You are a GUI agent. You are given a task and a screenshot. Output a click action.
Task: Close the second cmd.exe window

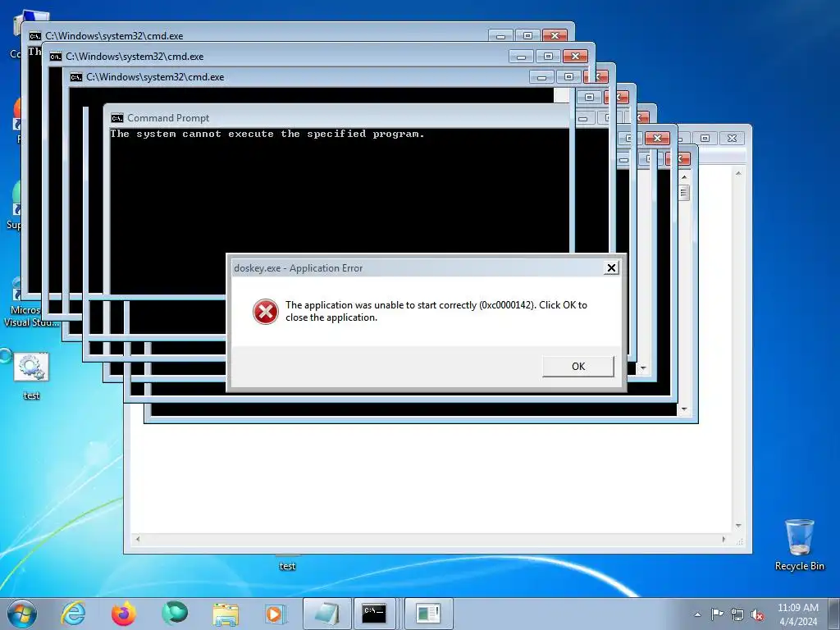coord(575,57)
